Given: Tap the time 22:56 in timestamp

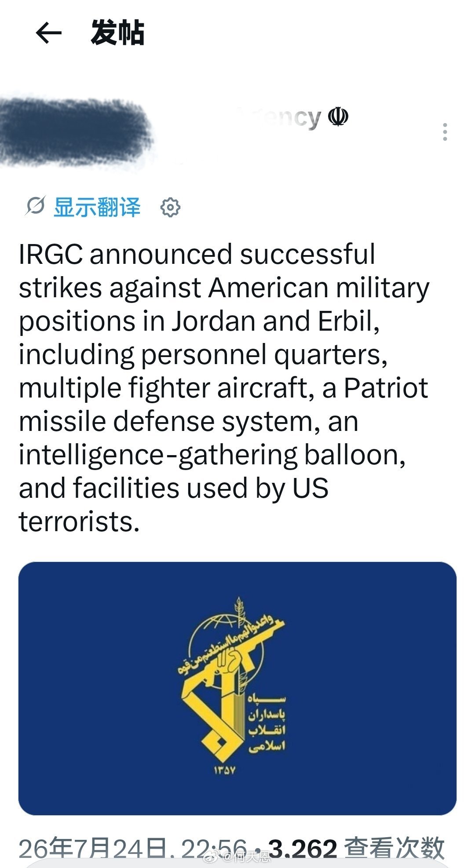Looking at the screenshot, I should click(214, 848).
